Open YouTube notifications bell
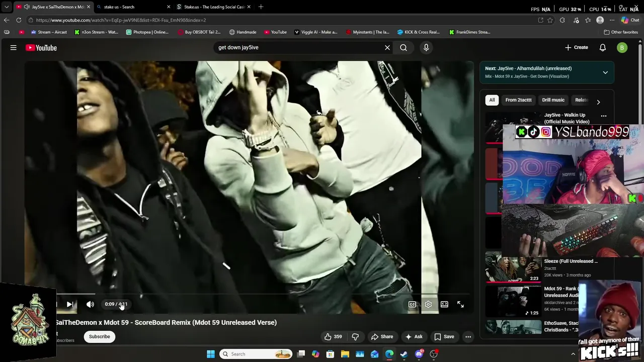Screen dimensions: 644x362 (x=603, y=48)
